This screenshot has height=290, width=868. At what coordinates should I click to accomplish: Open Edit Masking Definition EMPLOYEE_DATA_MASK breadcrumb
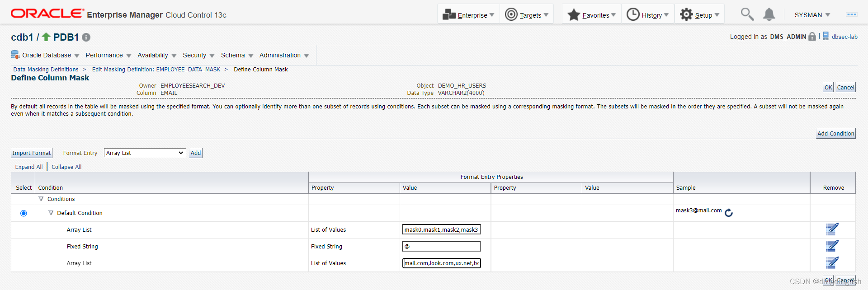(156, 70)
